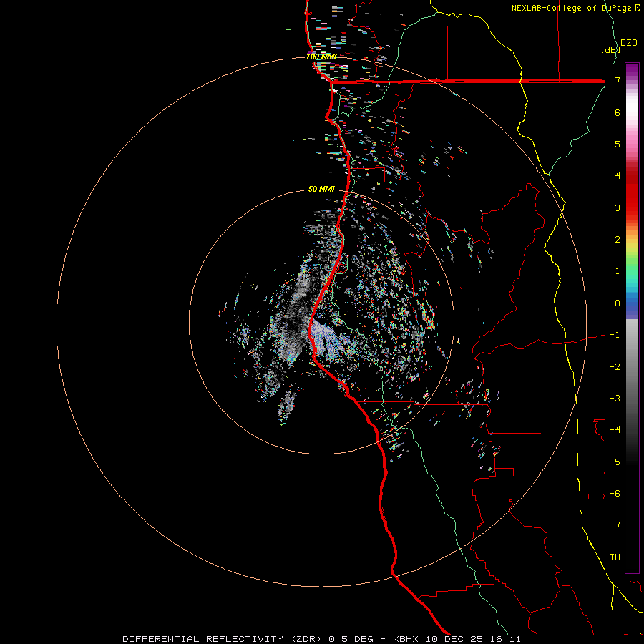Click the 3 value on the color scale

pos(618,208)
